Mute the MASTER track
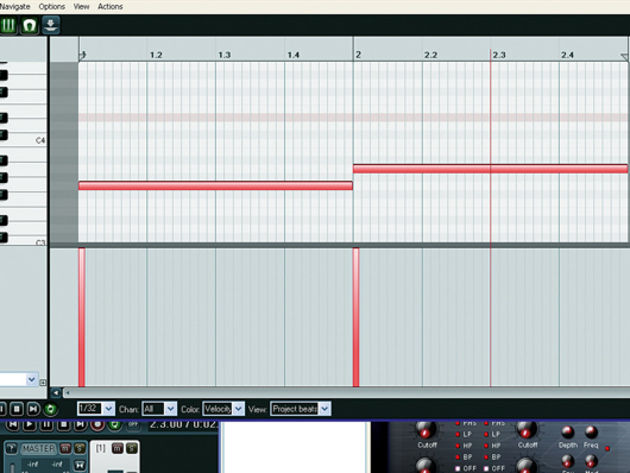This screenshot has width=630, height=473. [x=65, y=448]
